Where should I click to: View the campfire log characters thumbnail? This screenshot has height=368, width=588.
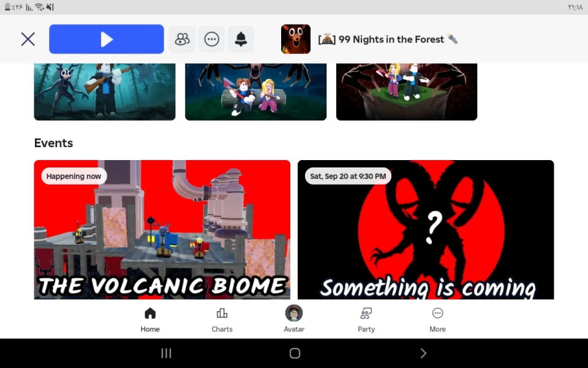256,91
